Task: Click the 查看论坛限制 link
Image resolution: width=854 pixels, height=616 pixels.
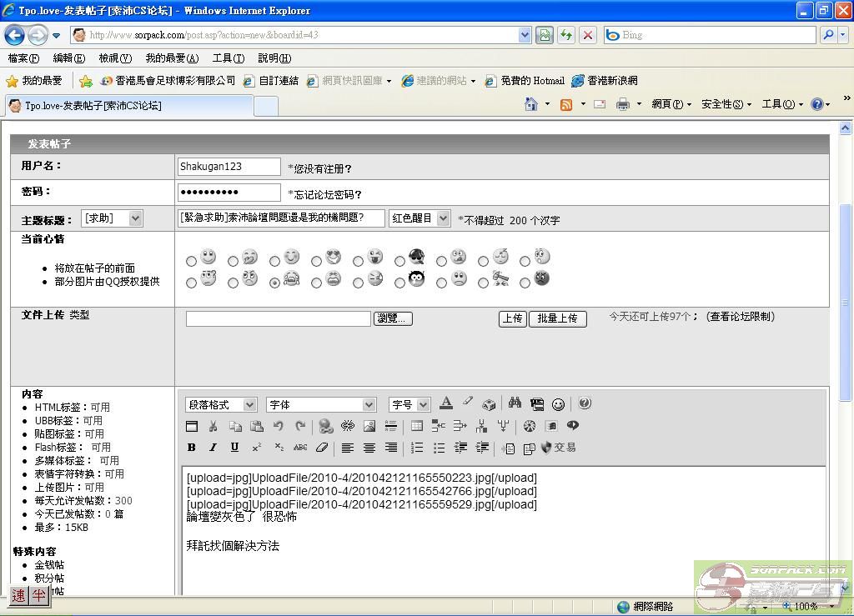Action: (741, 317)
